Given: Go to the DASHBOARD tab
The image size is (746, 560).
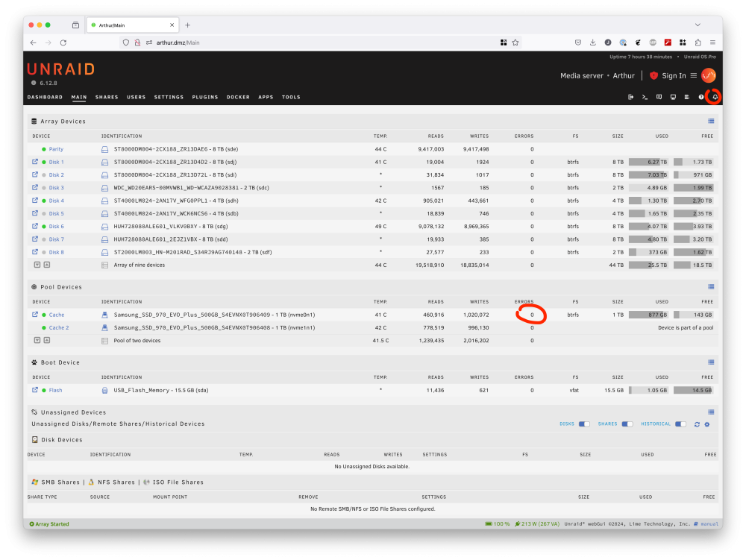Looking at the screenshot, I should click(45, 97).
